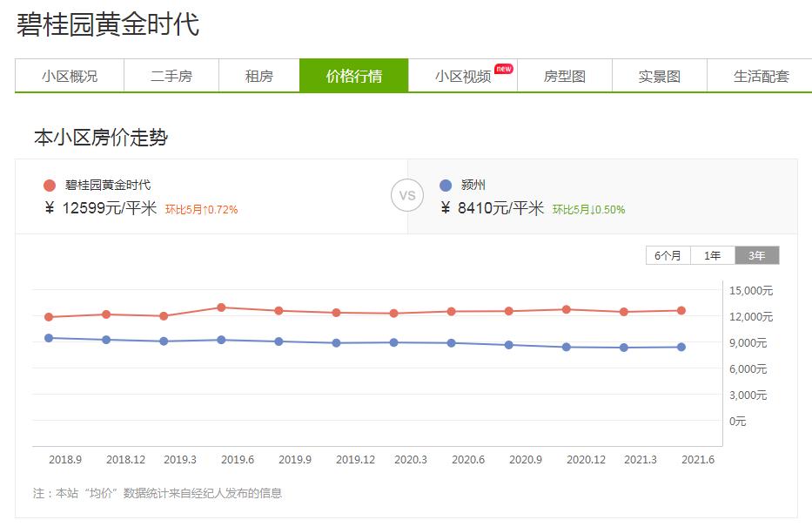Switch to the 二手房 tab
Image resolution: width=812 pixels, height=527 pixels.
click(173, 75)
